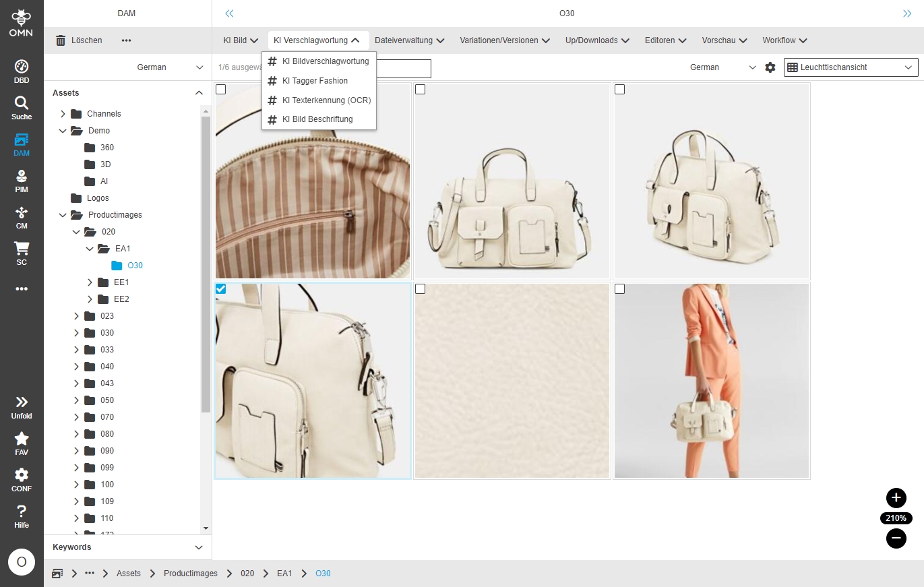Uncheck the selected bag close-up image checkbox
Viewport: 924px width, 587px height.
[x=221, y=289]
